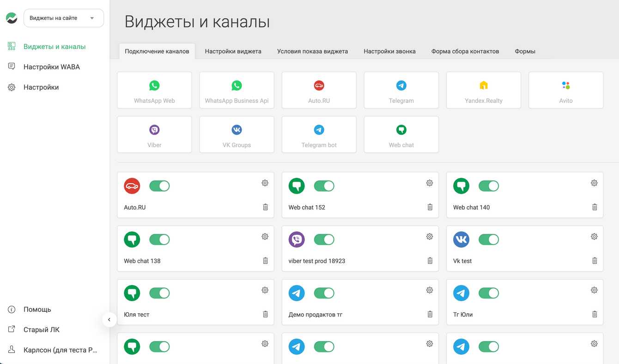619x364 pixels.
Task: Collapse the sidebar with the arrow button
Action: (109, 319)
